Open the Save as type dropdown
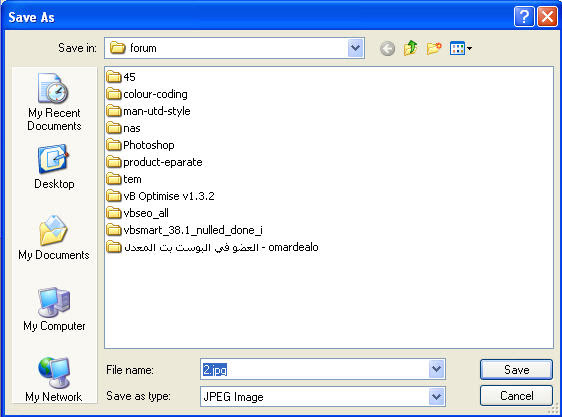 tap(436, 397)
